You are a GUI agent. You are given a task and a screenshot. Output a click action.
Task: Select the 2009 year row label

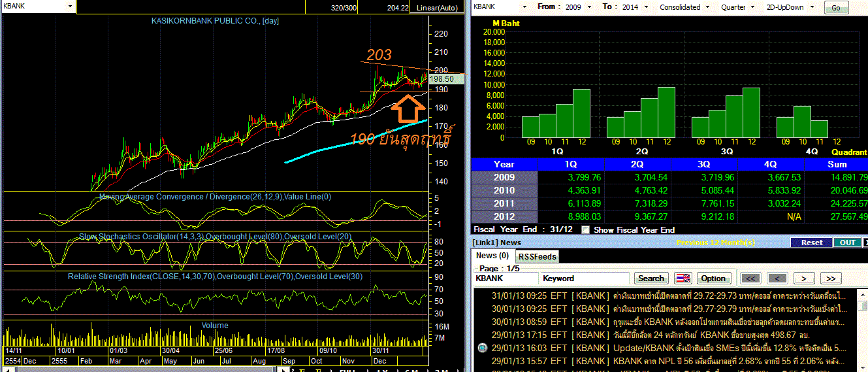click(x=504, y=177)
